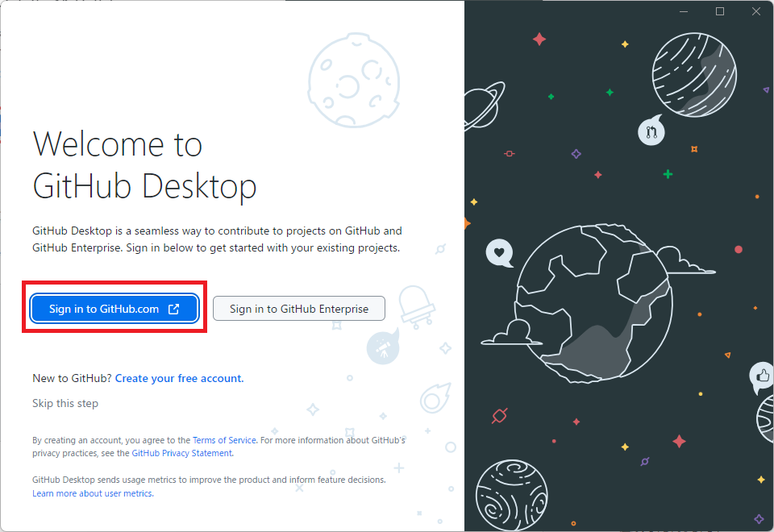Image resolution: width=774 pixels, height=532 pixels.
Task: Click the 'GitHub Desktop is a seamless way' paragraph
Action: [x=217, y=239]
